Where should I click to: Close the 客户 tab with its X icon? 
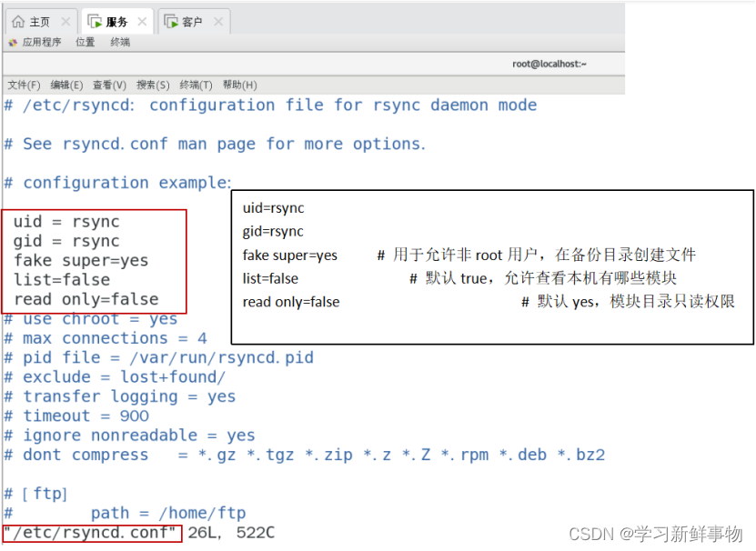click(217, 21)
